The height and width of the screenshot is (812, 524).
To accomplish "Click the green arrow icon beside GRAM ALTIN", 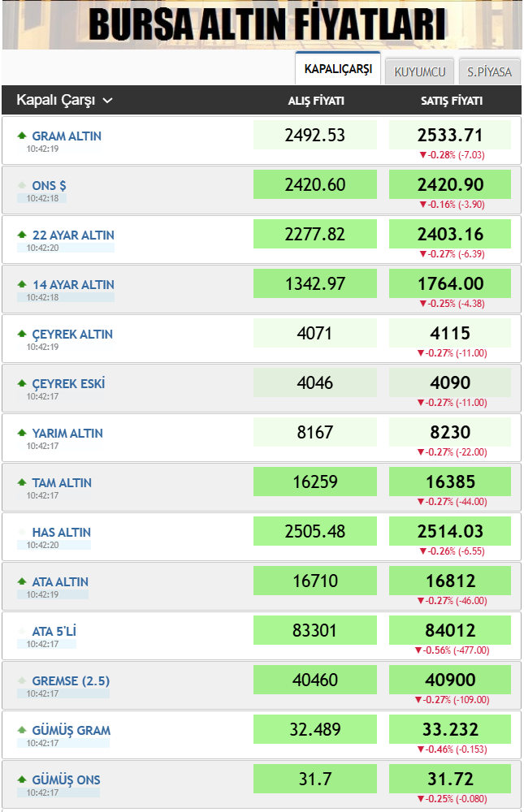I will click(x=22, y=136).
